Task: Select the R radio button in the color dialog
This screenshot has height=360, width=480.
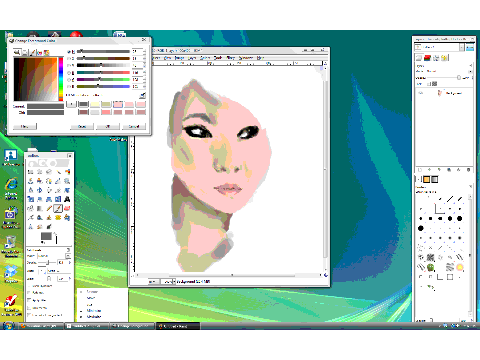Action: tap(69, 73)
